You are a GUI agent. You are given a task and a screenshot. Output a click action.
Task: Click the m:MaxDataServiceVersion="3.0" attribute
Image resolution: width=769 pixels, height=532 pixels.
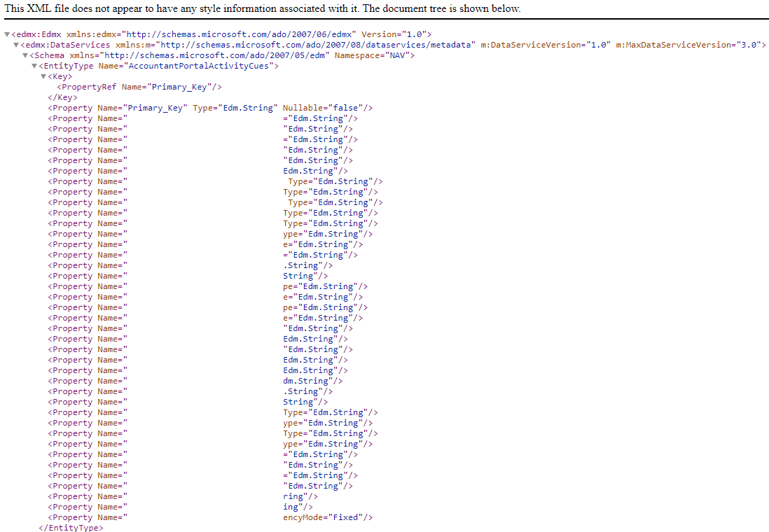pyautogui.click(x=688, y=45)
